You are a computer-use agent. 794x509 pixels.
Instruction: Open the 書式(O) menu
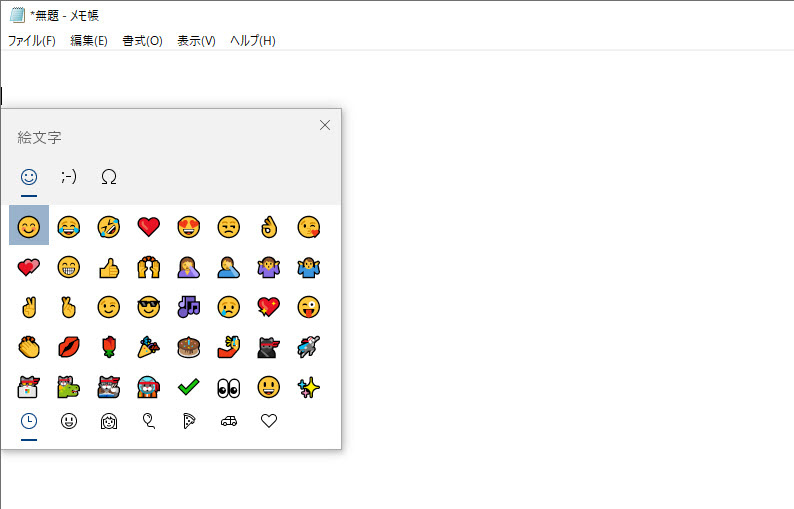[x=142, y=41]
